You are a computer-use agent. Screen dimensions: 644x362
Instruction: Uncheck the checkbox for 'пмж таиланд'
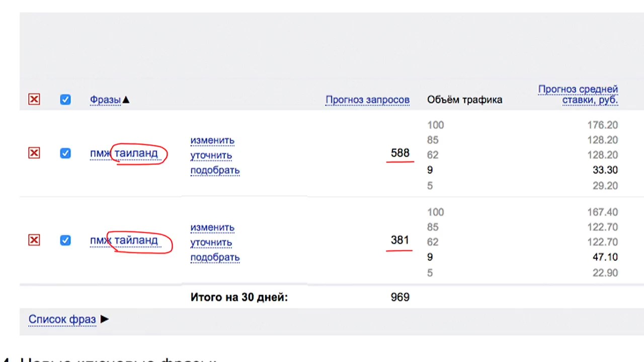[x=65, y=153]
